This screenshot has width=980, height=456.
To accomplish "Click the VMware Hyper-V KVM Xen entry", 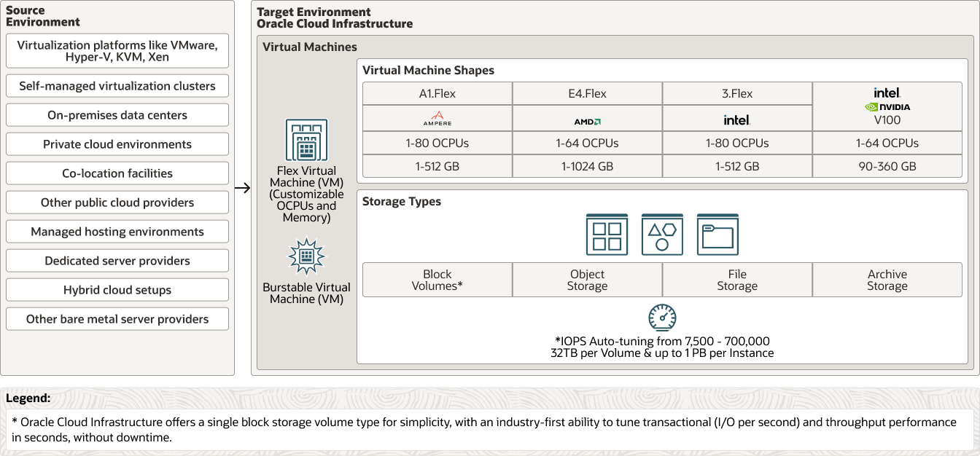I will click(x=117, y=50).
